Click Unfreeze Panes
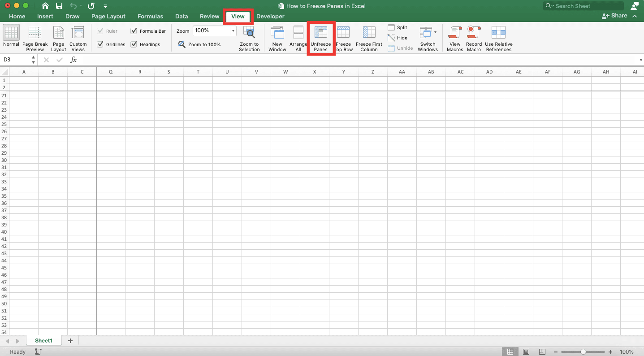Image resolution: width=644 pixels, height=356 pixels. click(321, 39)
